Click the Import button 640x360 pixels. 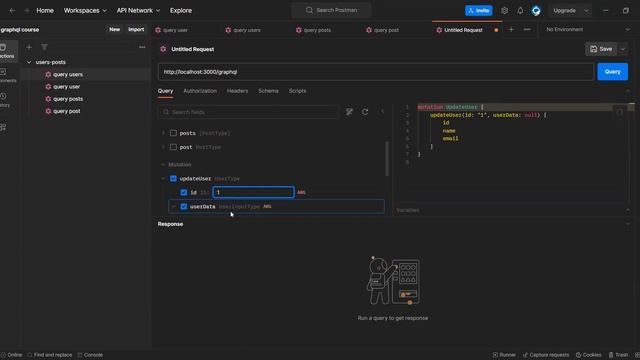[x=136, y=29]
